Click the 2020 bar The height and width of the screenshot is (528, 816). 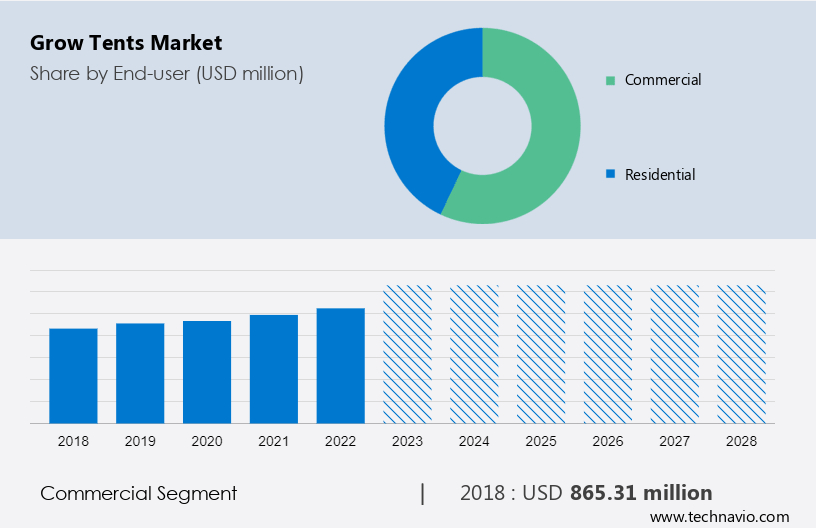tap(207, 371)
